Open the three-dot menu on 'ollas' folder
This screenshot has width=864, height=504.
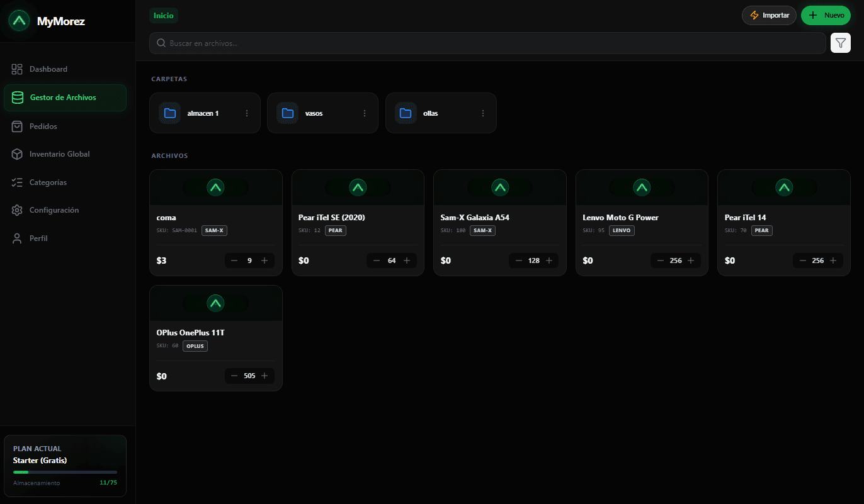[x=483, y=113]
